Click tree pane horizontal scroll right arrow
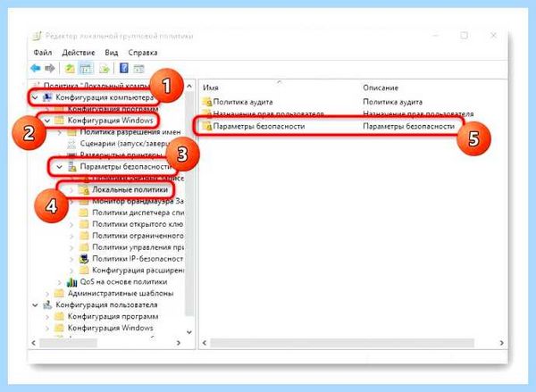Viewport: 536px width, 392px height. tap(179, 343)
